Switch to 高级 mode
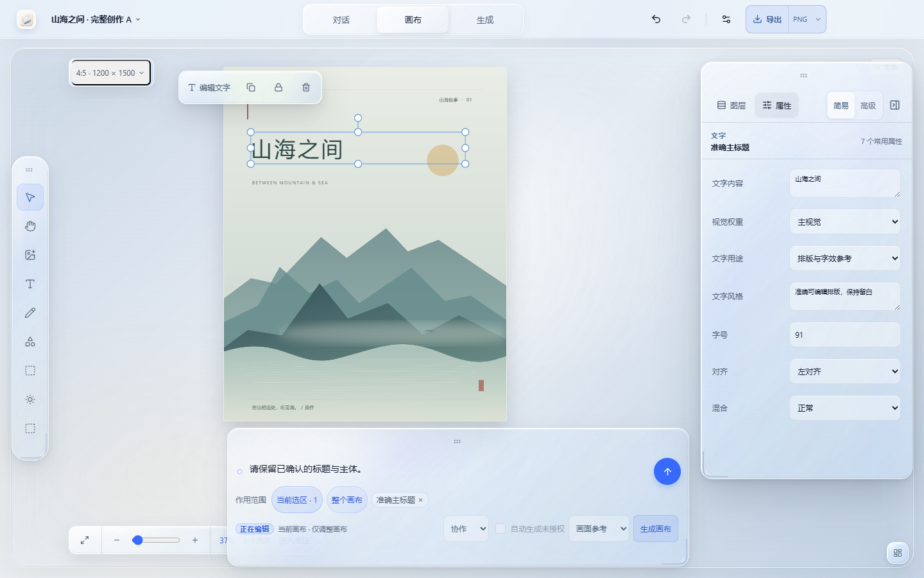The image size is (924, 578). 868,105
